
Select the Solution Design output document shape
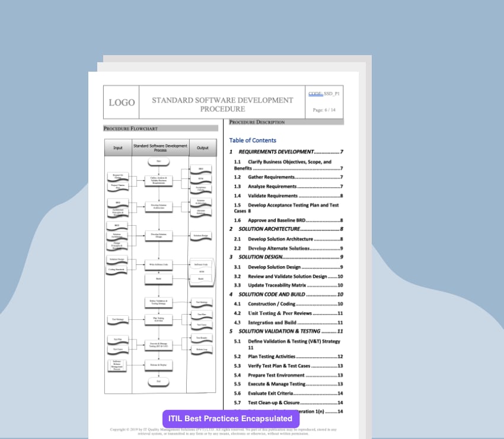(x=201, y=235)
